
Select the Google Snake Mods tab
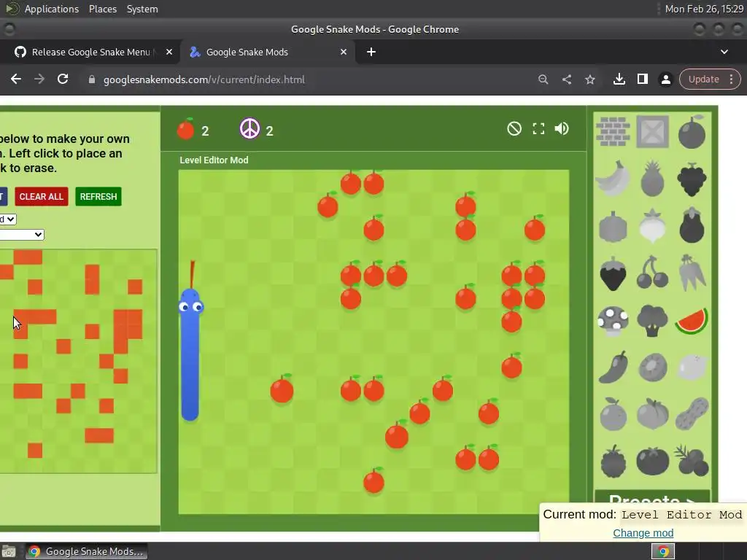tap(268, 52)
